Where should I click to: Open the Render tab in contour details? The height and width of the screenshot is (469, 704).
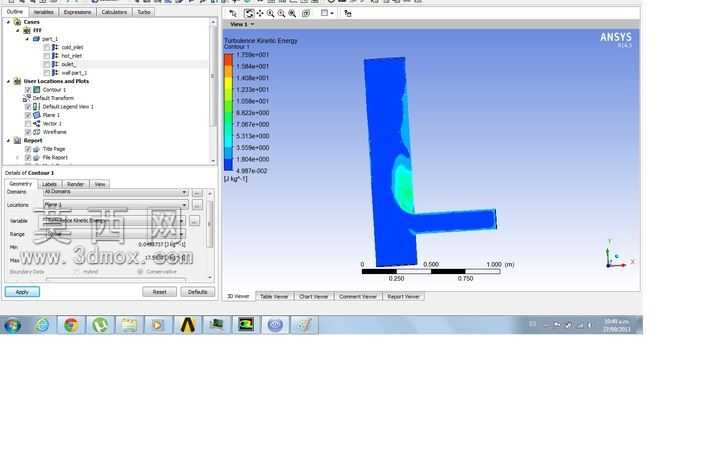pos(75,184)
